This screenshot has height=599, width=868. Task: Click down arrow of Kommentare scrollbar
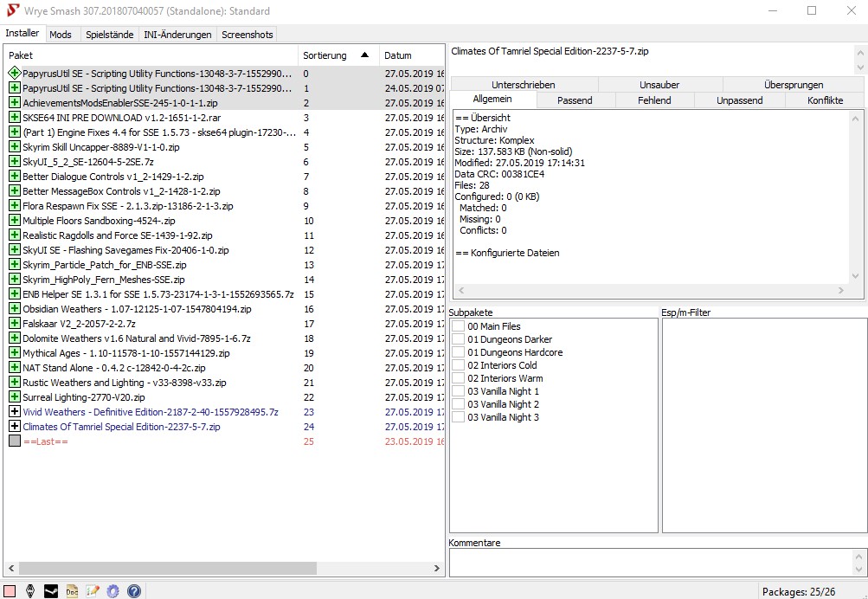pos(858,569)
